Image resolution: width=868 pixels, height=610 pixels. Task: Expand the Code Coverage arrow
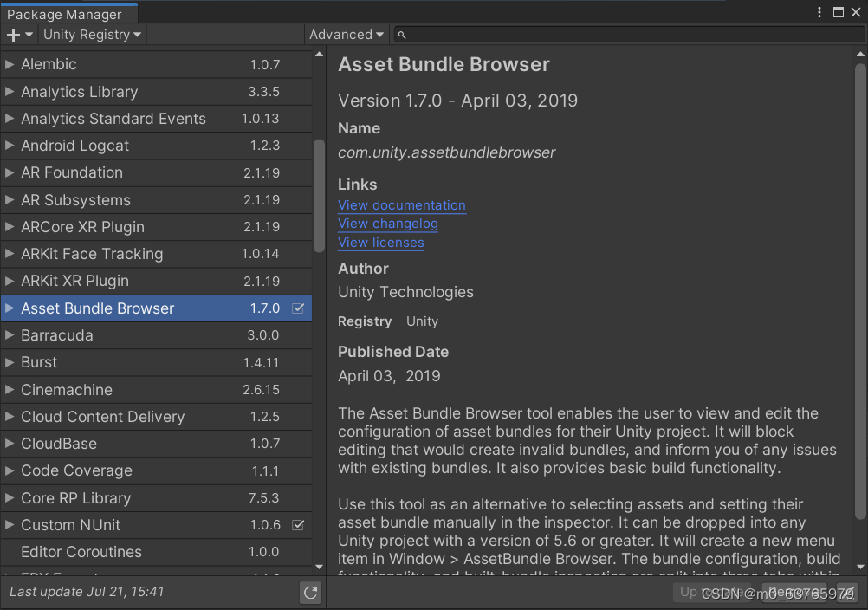10,471
